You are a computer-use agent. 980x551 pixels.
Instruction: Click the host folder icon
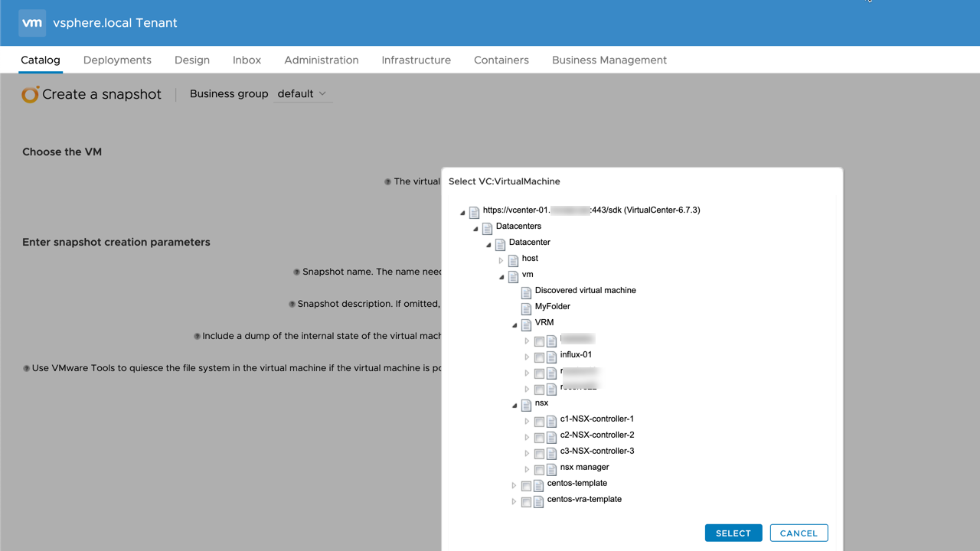513,260
